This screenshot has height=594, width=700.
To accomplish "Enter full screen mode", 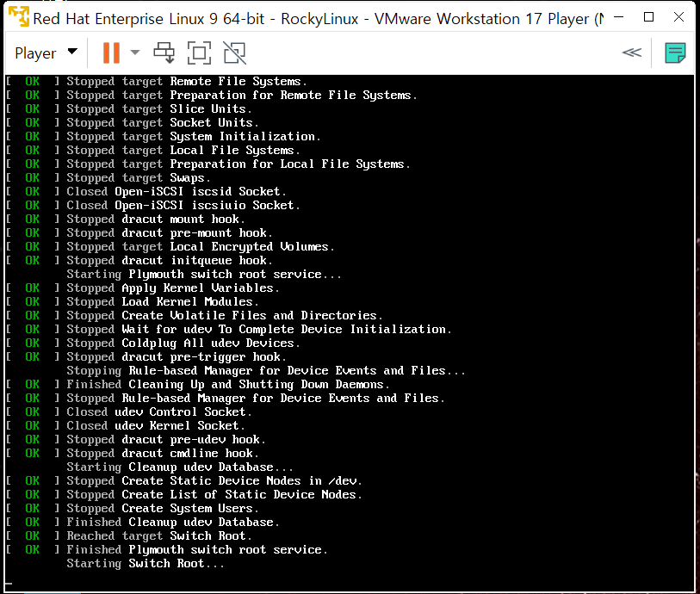I will [199, 53].
